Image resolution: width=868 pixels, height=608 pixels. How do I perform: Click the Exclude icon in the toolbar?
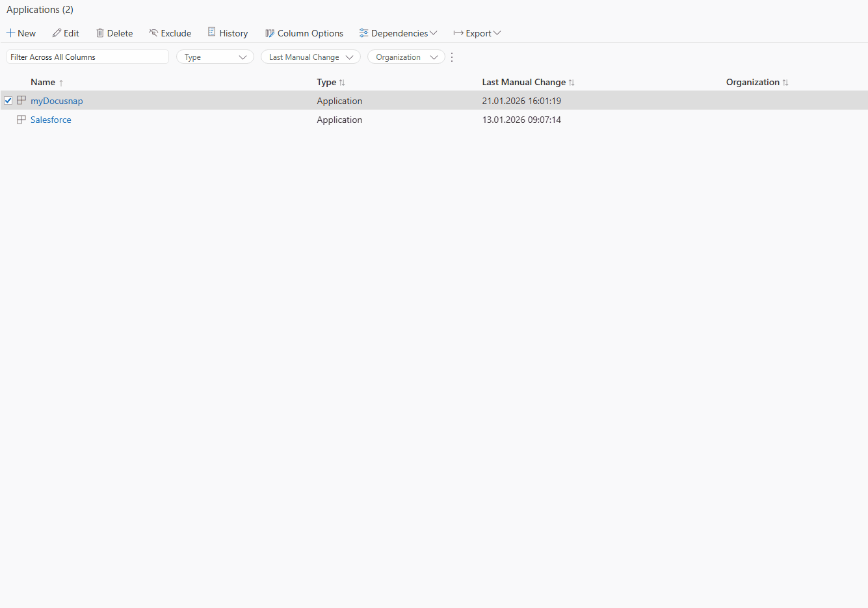coord(153,33)
